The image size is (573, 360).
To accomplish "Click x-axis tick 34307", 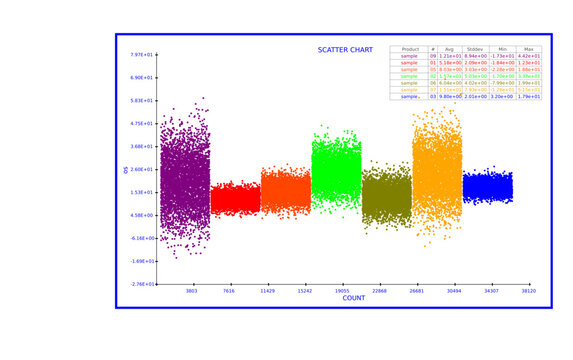I will [492, 291].
